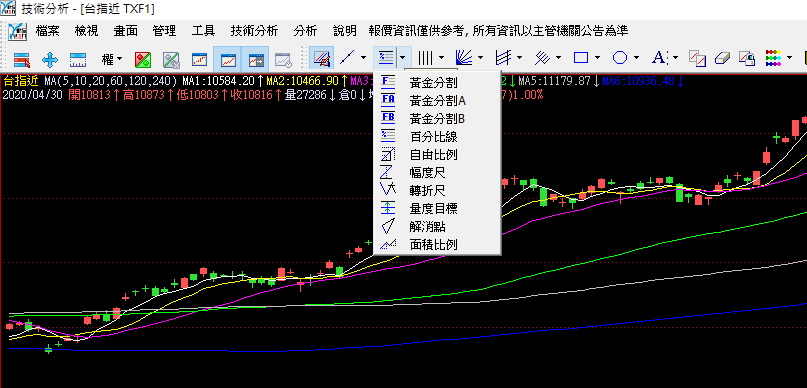Click the row selection cursor toolbar icon
The image size is (807, 388).
point(21,59)
